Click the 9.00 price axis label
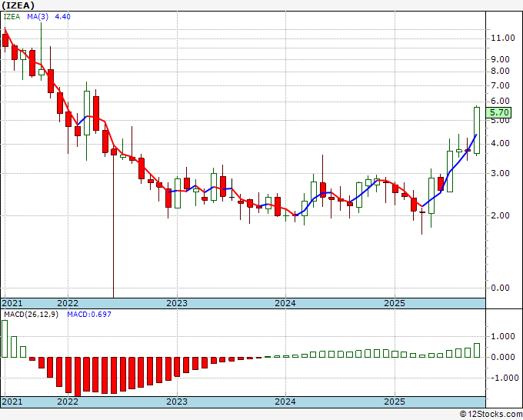Viewport: 523px width, 420px height. (501, 60)
